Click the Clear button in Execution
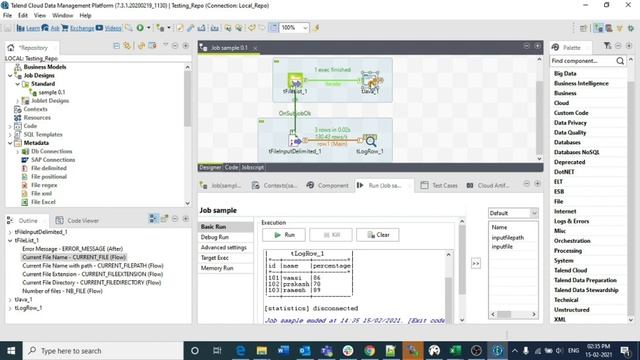640x360 pixels. pyautogui.click(x=378, y=235)
